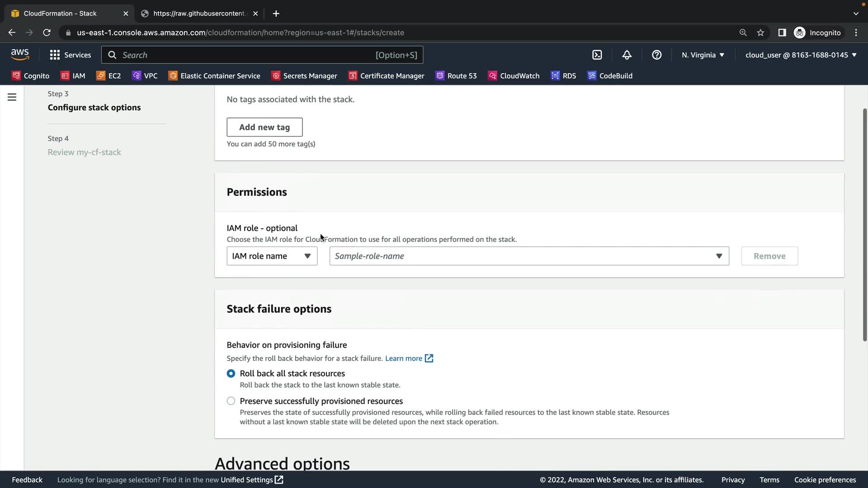This screenshot has height=488, width=868.
Task: Open the cloud_user account menu
Action: tap(801, 55)
